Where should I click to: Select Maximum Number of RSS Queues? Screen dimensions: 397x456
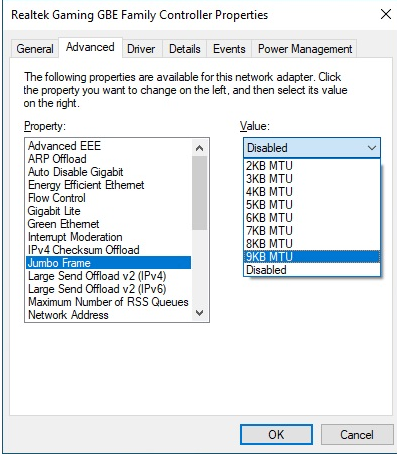[x=108, y=302]
